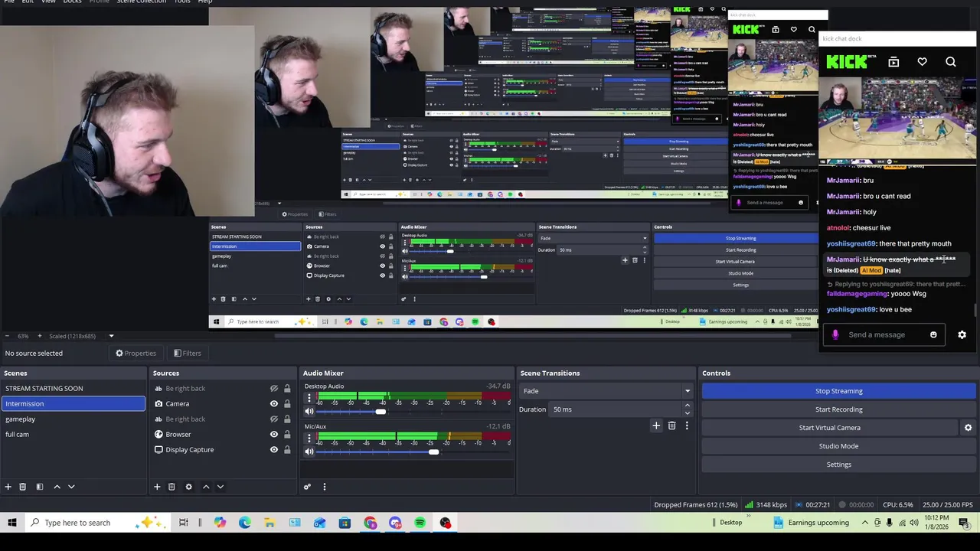Open Mic/Aux three-dot options menu

[x=309, y=439]
